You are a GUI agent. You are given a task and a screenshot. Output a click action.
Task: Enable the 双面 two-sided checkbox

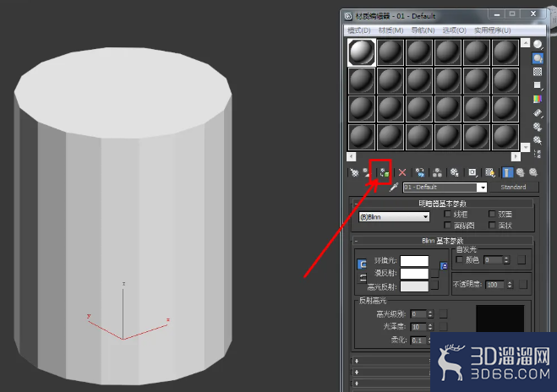point(492,214)
